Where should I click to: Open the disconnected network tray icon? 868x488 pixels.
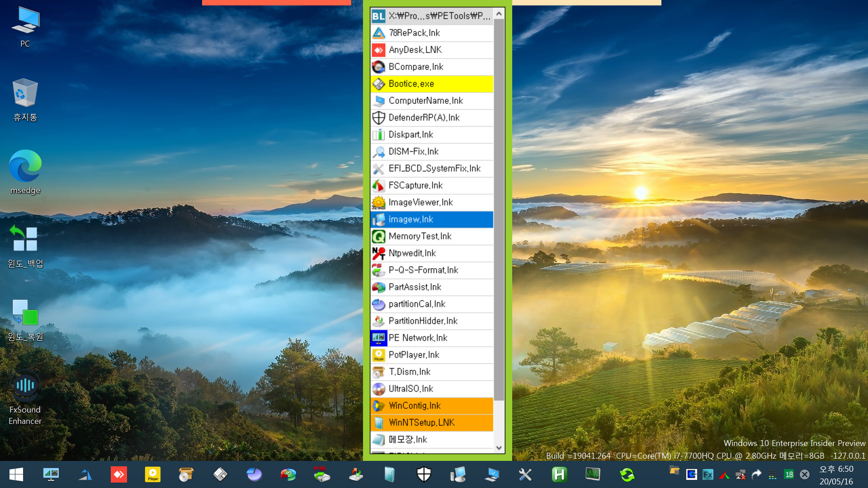[740, 474]
